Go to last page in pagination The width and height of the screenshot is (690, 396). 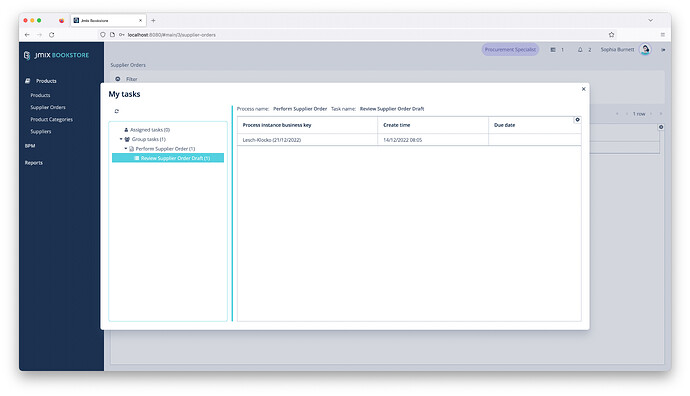pyautogui.click(x=661, y=114)
